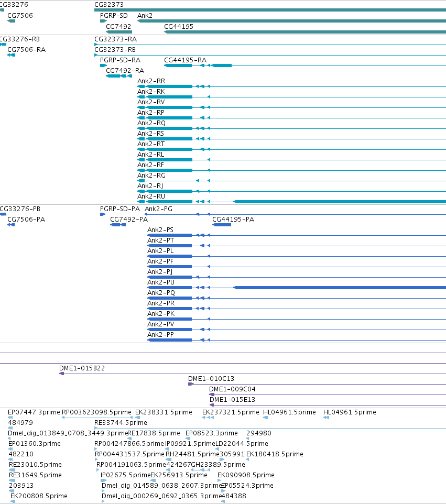Select protein Ank2-PF label
Screen dimensions: 446x504
[x=160, y=261]
